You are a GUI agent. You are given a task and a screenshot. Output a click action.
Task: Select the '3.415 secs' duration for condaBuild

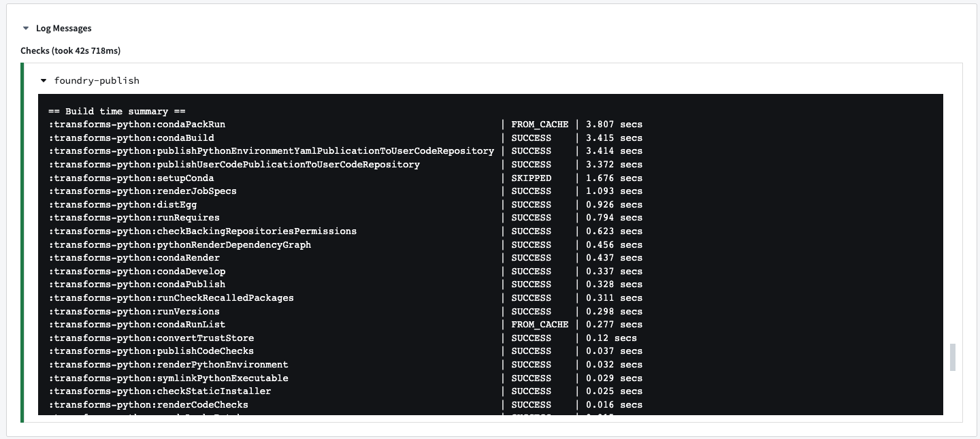coord(614,138)
